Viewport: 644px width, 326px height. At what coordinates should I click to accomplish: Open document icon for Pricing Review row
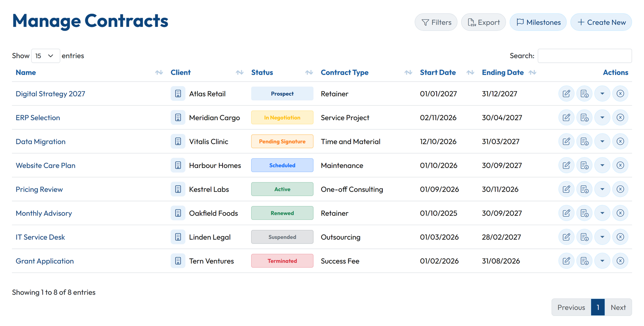[584, 189]
